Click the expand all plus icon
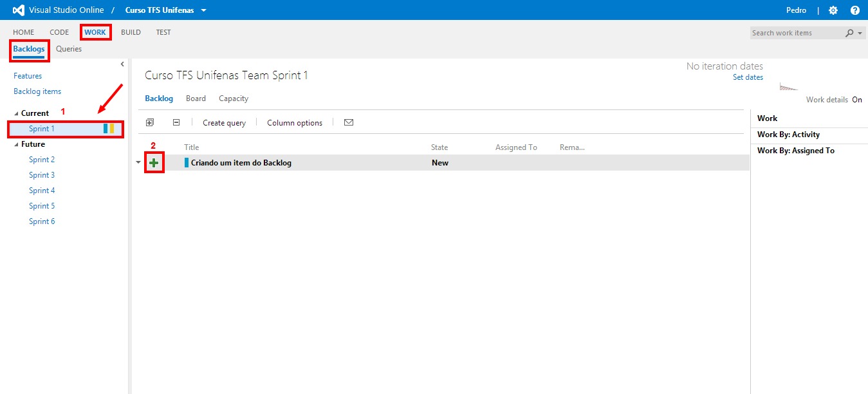This screenshot has height=394, width=868. click(150, 122)
